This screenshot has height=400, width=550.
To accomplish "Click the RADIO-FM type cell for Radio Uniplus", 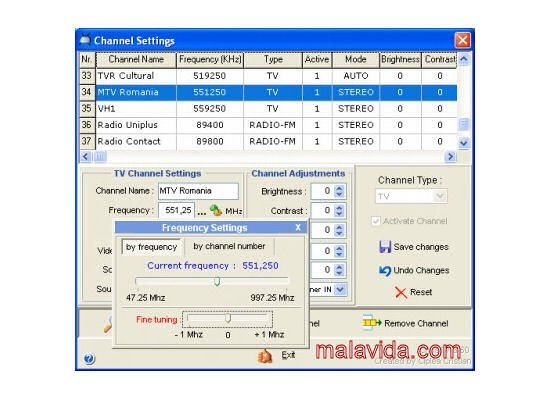I will pyautogui.click(x=273, y=125).
